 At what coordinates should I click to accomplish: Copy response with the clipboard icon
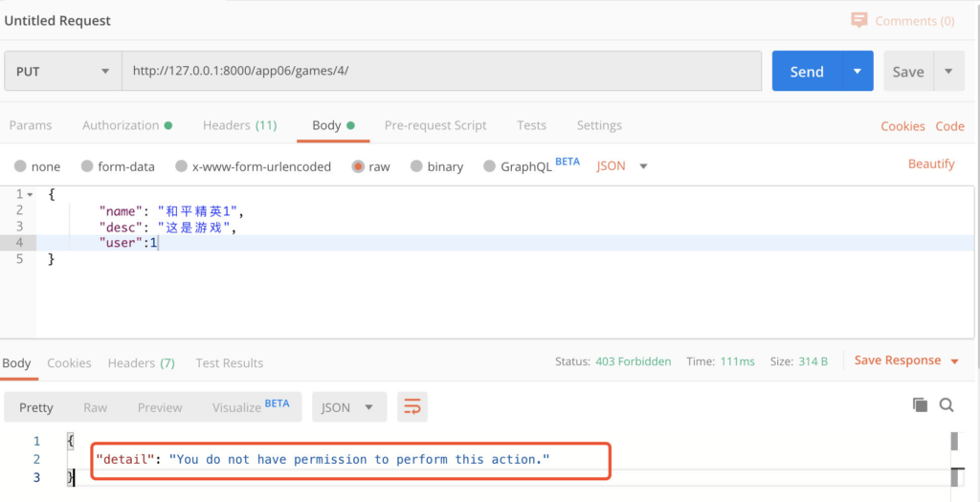[920, 405]
